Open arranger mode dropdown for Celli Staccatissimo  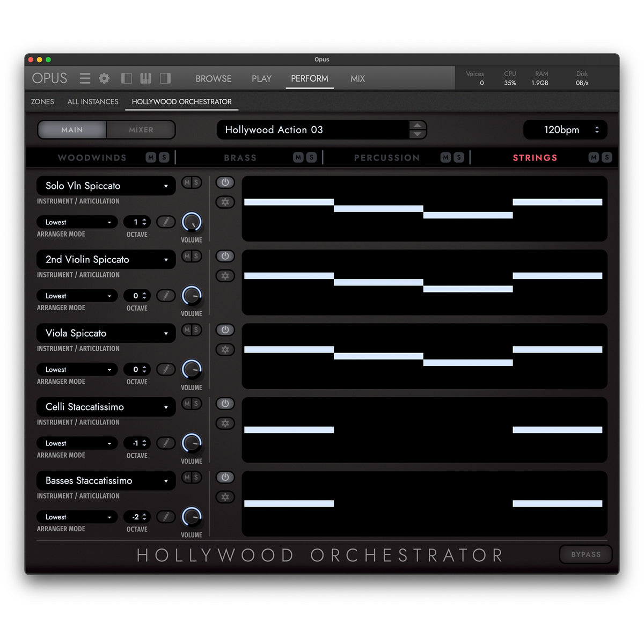(77, 443)
